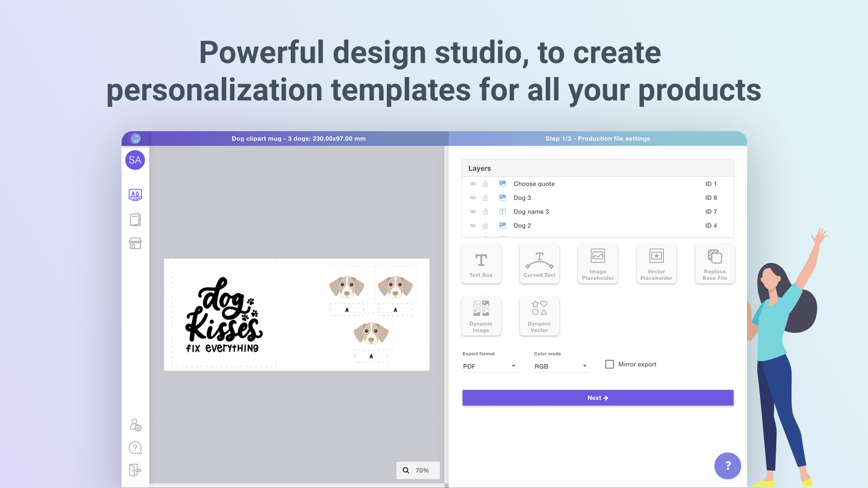Select the Text Box tool

click(481, 264)
